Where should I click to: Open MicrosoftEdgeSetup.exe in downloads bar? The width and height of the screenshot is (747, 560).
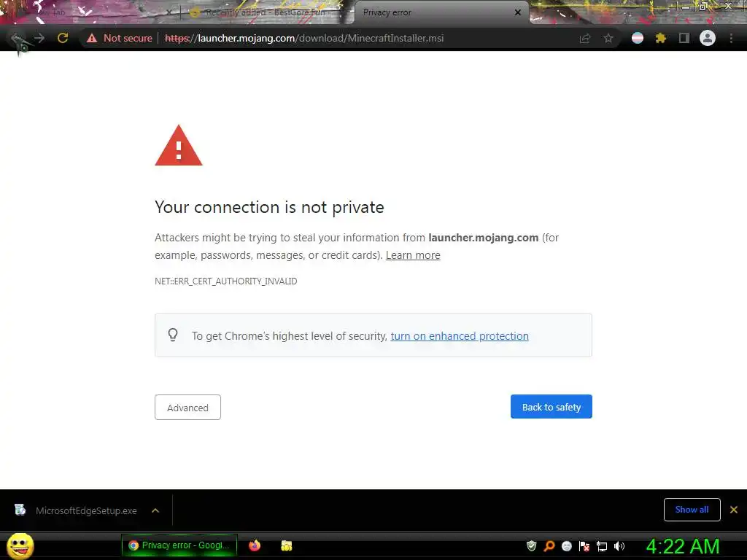86,510
